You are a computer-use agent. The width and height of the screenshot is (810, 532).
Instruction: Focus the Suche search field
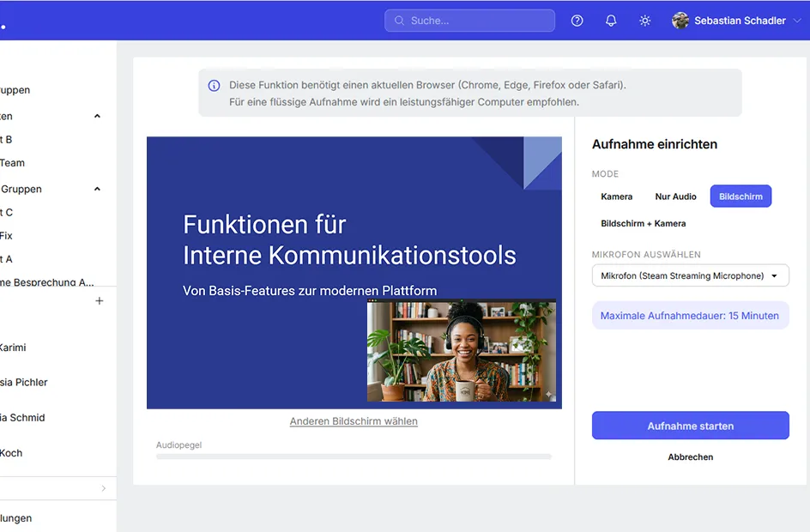pyautogui.click(x=469, y=21)
